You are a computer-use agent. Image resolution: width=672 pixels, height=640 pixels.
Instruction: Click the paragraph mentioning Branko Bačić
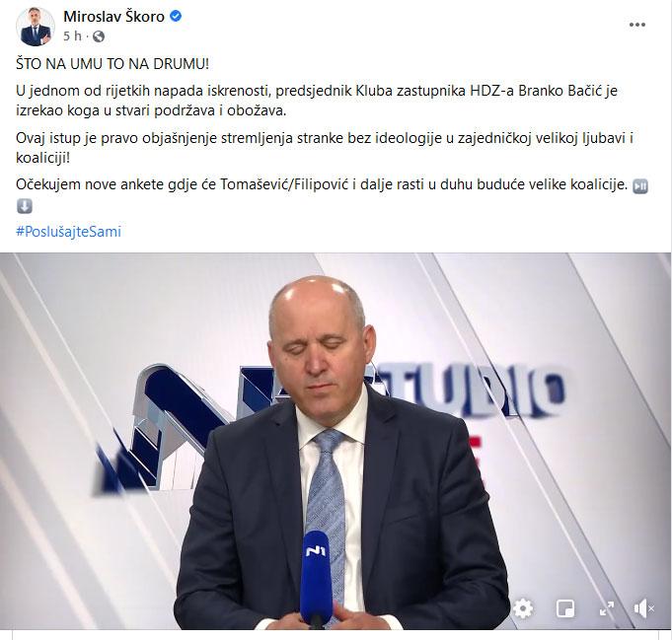[x=317, y=101]
